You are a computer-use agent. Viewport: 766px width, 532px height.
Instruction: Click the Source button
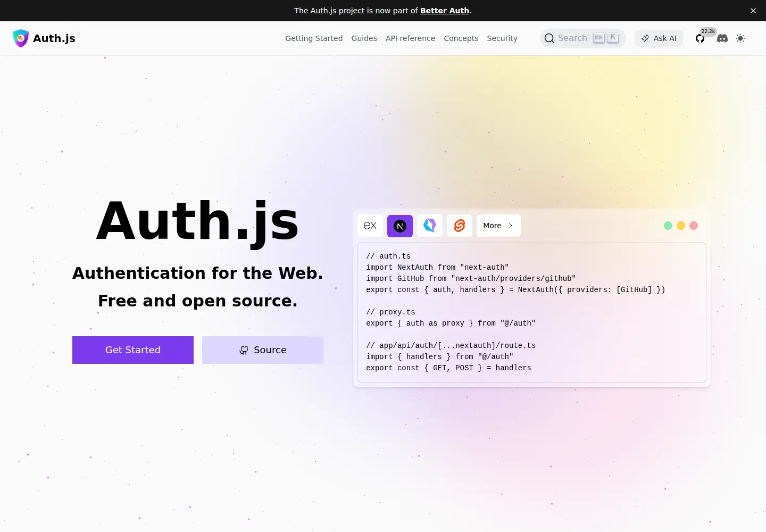(263, 350)
